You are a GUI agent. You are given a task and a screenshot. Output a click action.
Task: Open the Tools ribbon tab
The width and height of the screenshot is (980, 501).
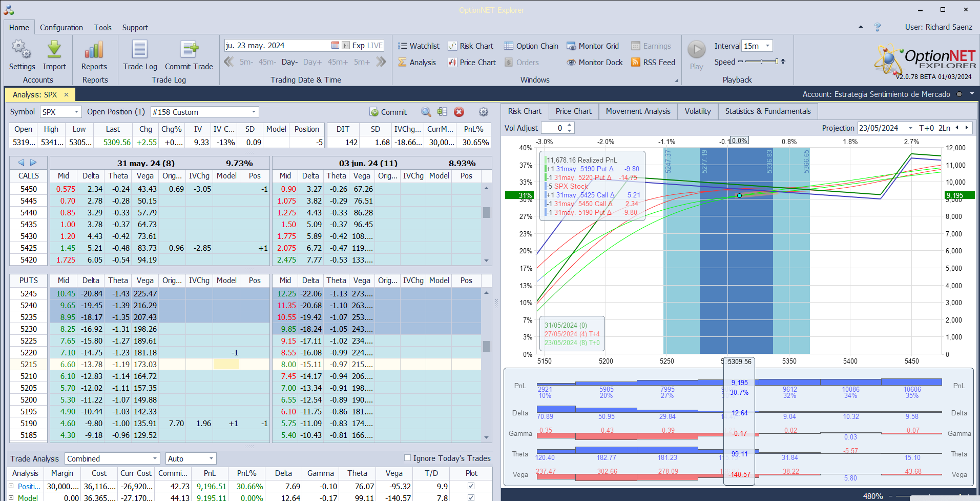[x=102, y=28]
